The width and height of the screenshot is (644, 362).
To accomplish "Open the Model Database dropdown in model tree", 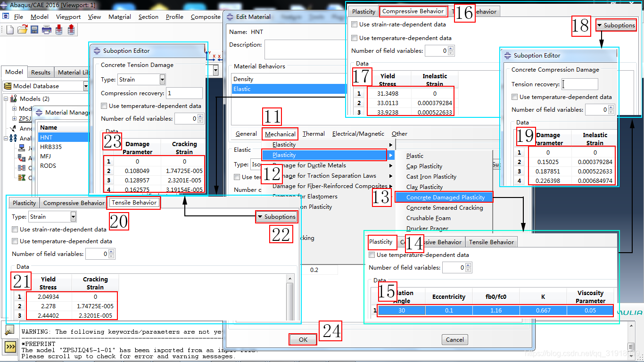I will pos(86,86).
